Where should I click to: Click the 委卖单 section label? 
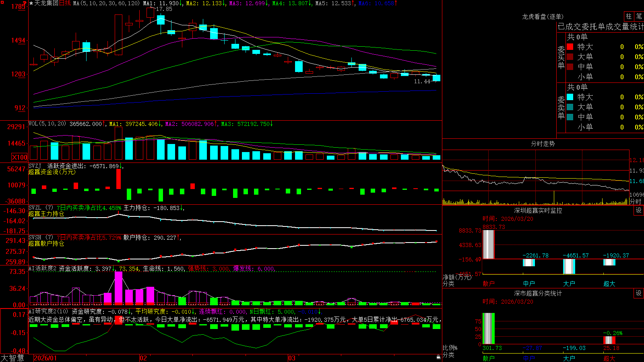(x=561, y=107)
